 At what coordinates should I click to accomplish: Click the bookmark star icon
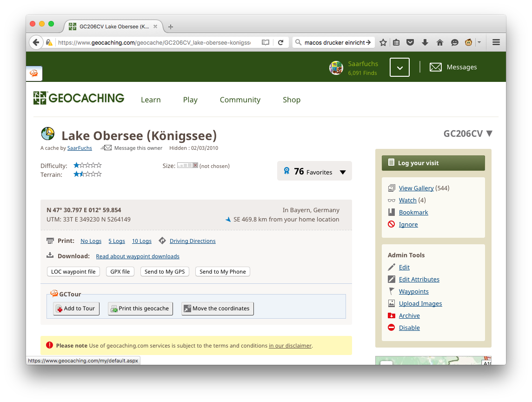click(383, 42)
